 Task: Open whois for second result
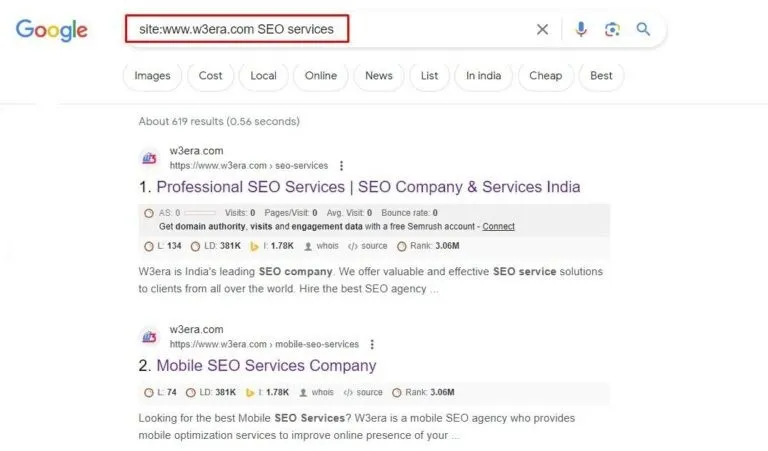(x=316, y=392)
